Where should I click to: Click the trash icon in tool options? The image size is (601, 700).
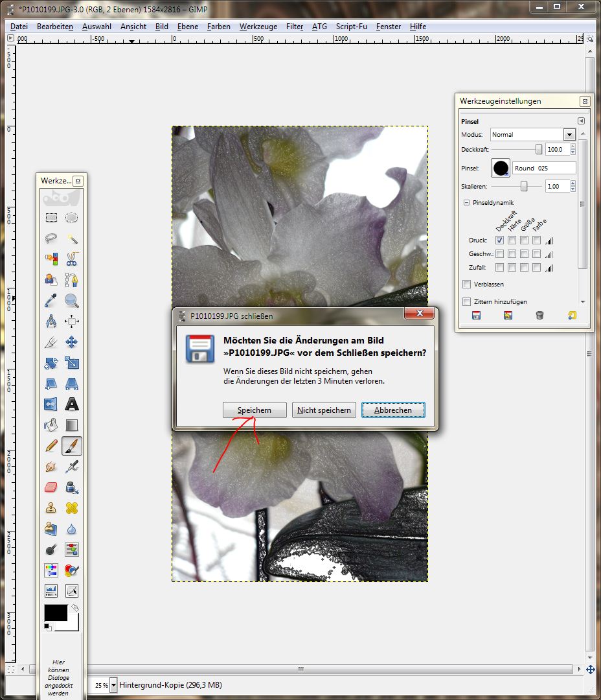pos(539,316)
